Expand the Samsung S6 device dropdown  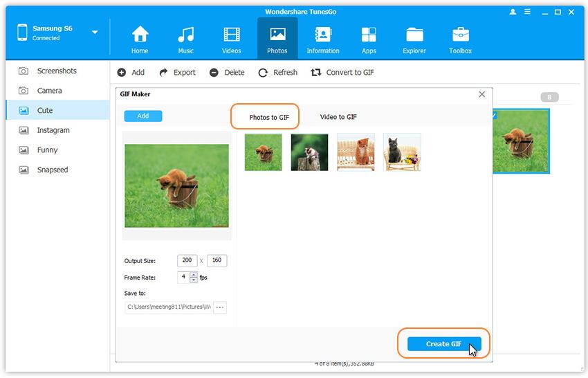tap(95, 33)
